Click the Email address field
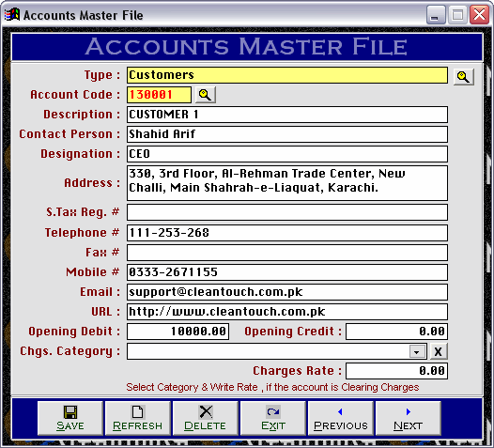The height and width of the screenshot is (448, 494). click(287, 292)
